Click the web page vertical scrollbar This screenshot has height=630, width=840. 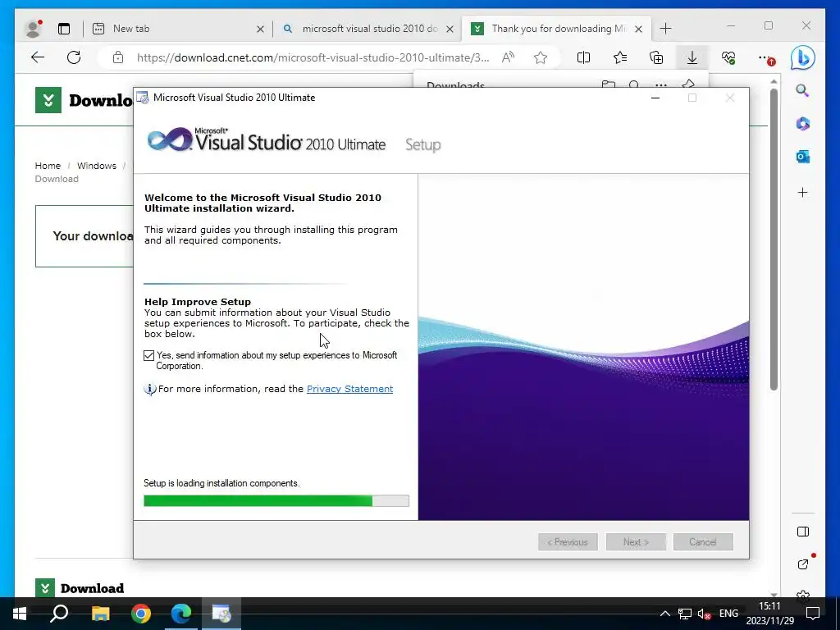pos(774,240)
